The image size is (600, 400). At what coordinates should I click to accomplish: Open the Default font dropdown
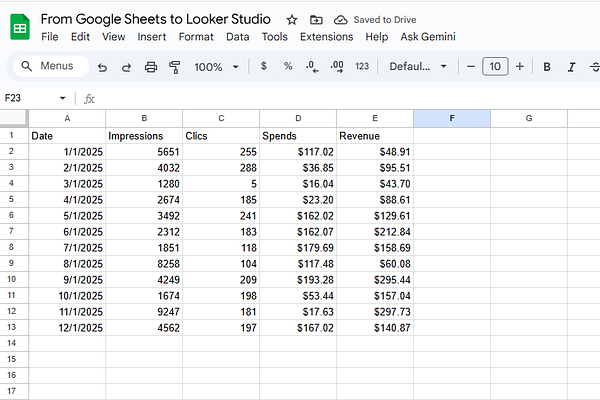(418, 67)
